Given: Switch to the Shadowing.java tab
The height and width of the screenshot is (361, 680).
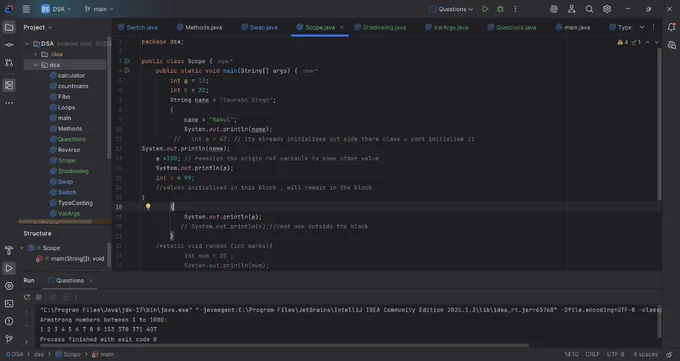Looking at the screenshot, I should (380, 27).
